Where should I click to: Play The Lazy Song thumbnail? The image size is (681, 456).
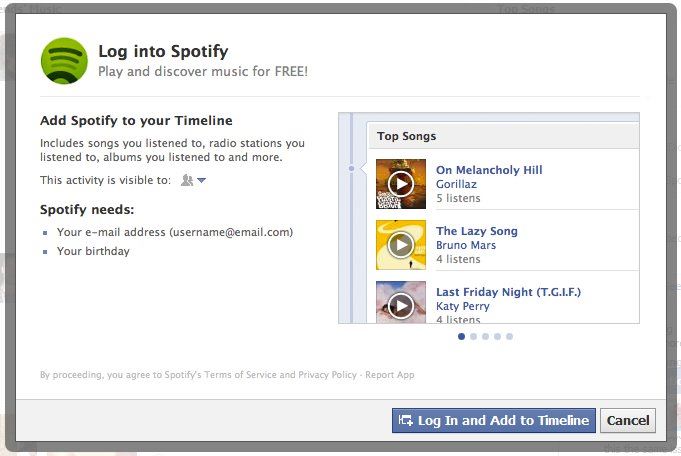click(x=401, y=245)
